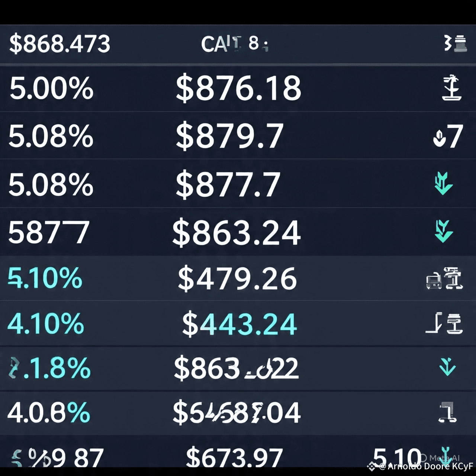This screenshot has width=476, height=476.
Task: Click the icon at right of $443.24 row
Action: pos(444,324)
